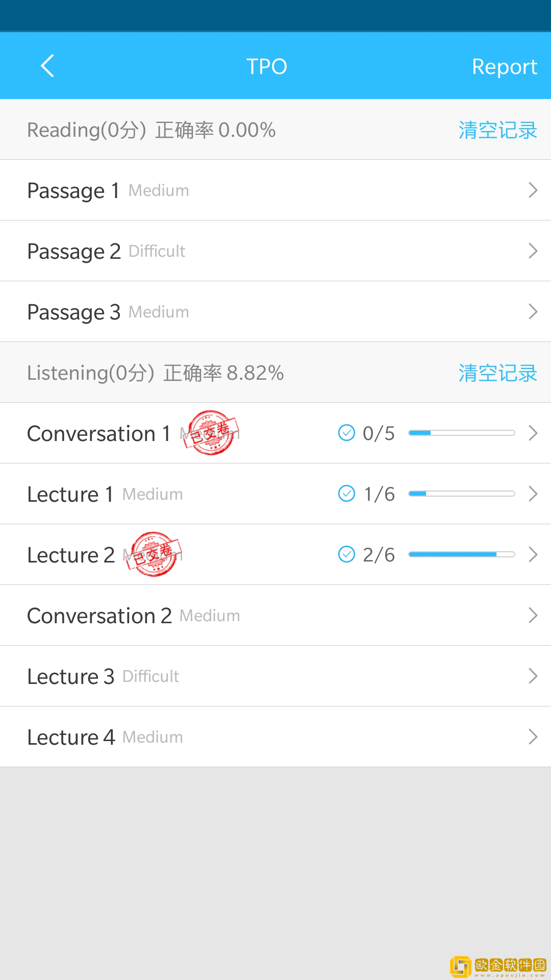Click the red stamp on Conversation 1
551x980 pixels.
pyautogui.click(x=211, y=433)
